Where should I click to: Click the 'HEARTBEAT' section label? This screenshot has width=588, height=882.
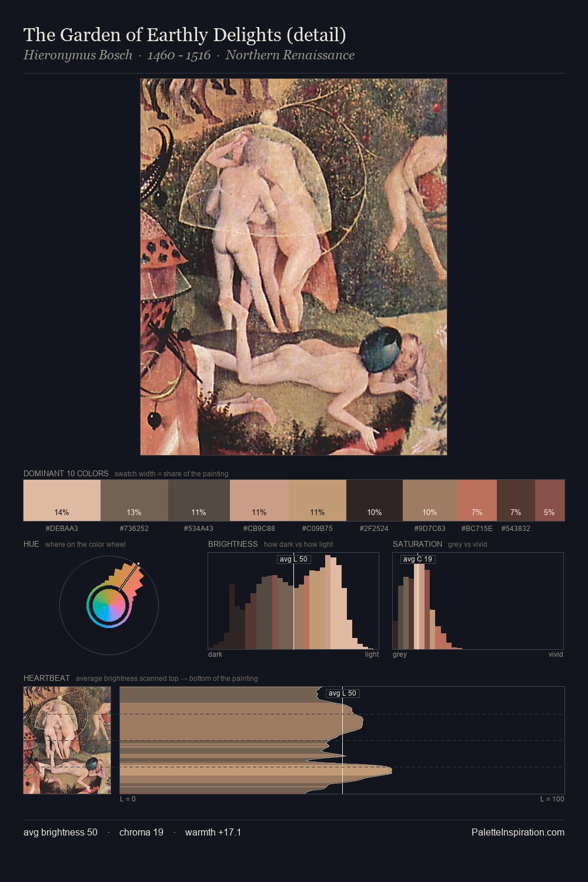pos(46,678)
